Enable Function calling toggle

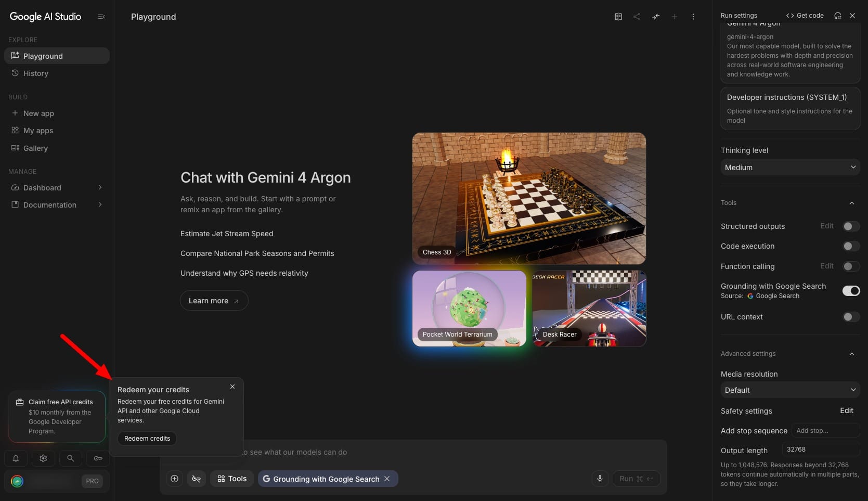coord(851,266)
